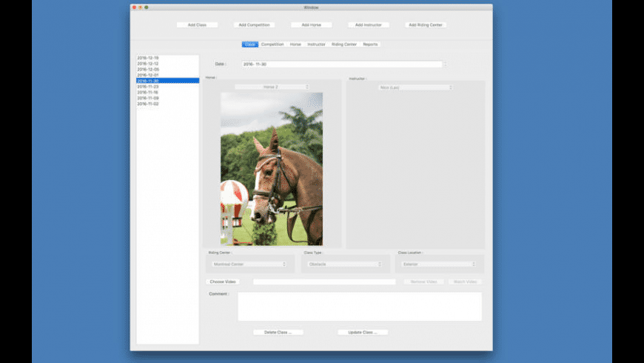This screenshot has height=363, width=644.
Task: Click the horse photo thumbnail
Action: click(272, 169)
